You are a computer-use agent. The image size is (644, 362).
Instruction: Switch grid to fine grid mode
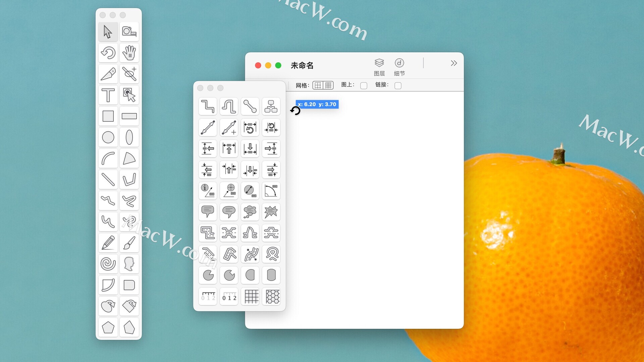[x=328, y=85]
